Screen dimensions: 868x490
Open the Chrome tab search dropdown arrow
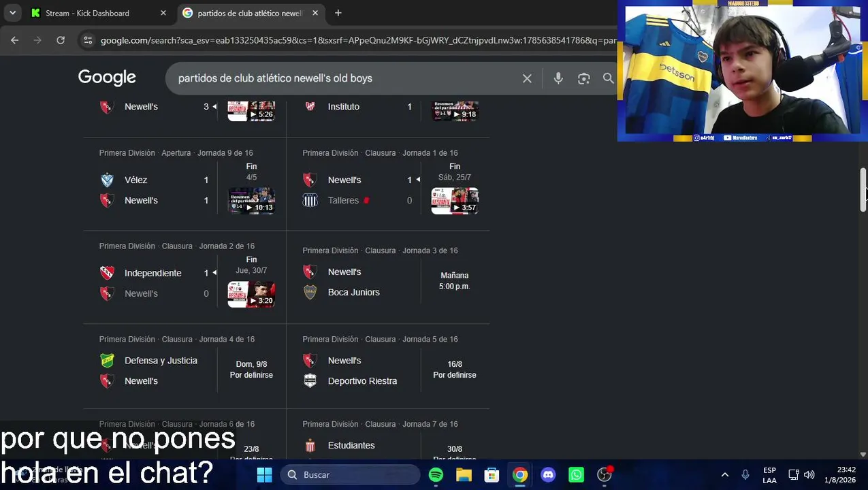click(12, 13)
